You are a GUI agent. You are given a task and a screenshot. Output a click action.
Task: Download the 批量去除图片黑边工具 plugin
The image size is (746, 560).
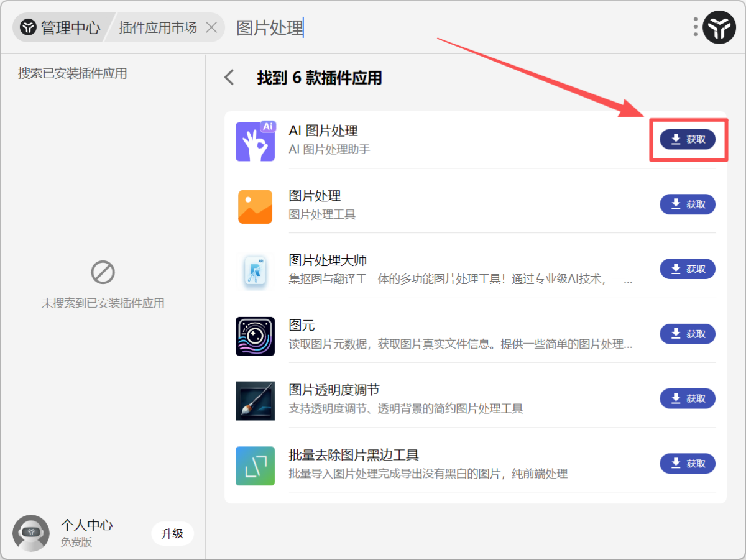point(688,463)
